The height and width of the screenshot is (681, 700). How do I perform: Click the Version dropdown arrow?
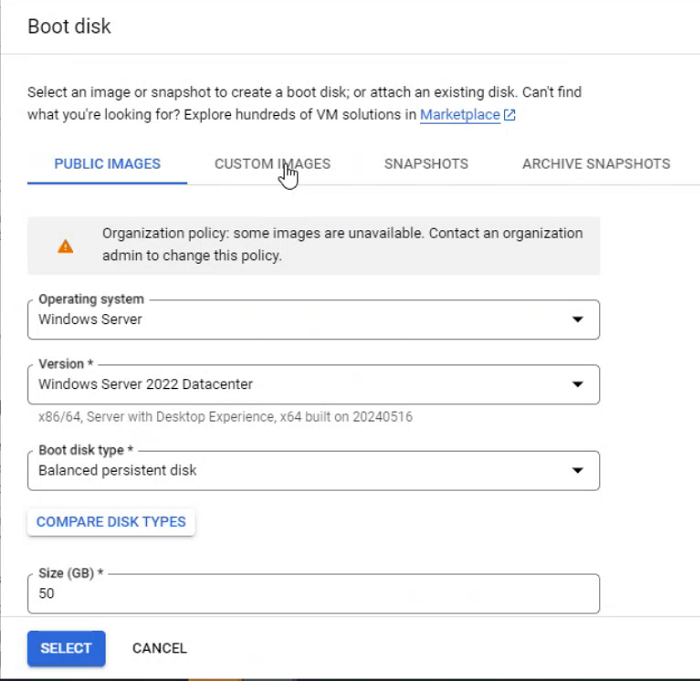(576, 385)
